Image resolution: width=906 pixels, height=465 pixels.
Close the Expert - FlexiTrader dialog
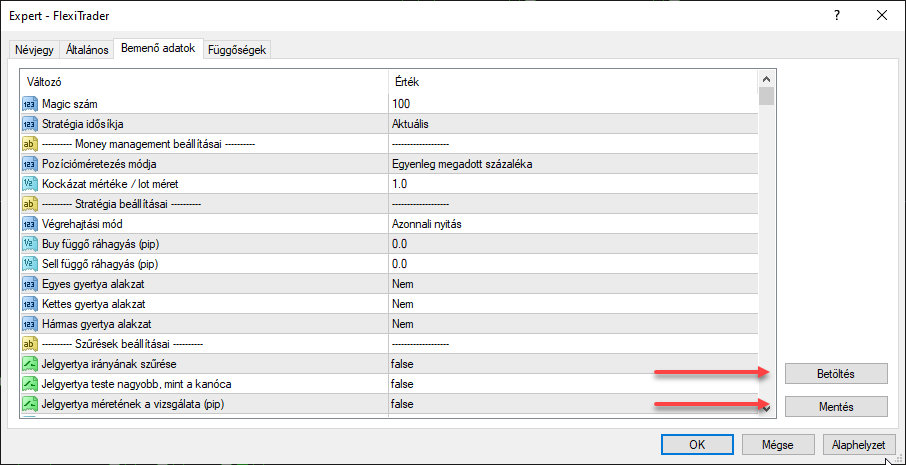coord(882,16)
